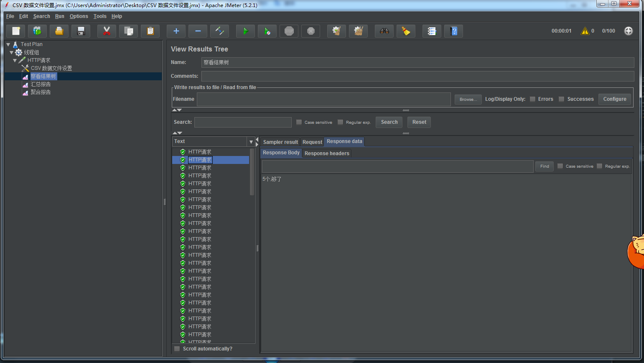Enable the Successes only checkbox

(562, 99)
